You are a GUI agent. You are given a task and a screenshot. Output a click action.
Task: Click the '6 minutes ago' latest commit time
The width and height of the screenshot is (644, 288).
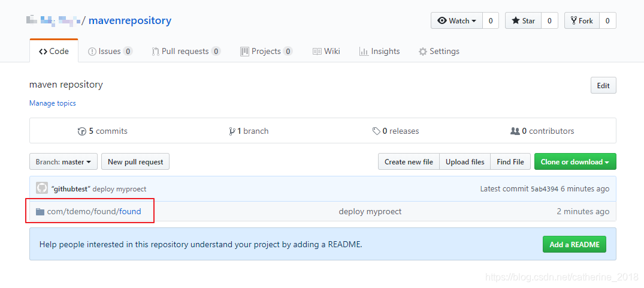[x=585, y=189]
